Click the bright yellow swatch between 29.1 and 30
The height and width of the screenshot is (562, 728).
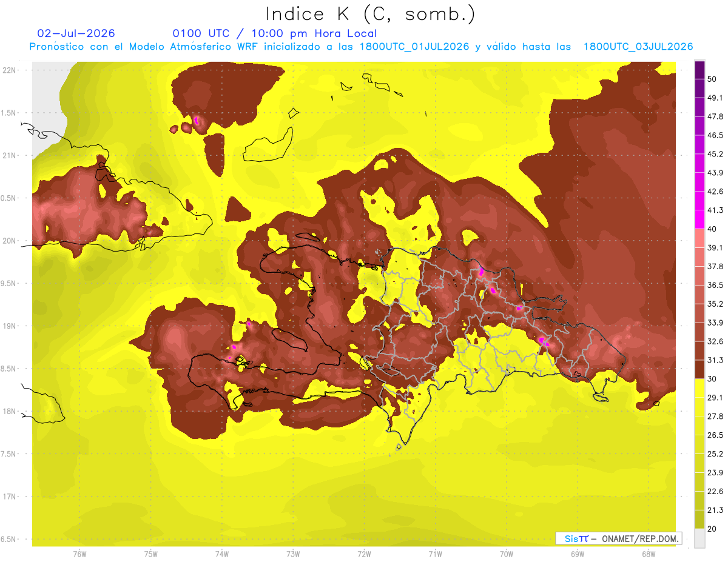pos(699,388)
